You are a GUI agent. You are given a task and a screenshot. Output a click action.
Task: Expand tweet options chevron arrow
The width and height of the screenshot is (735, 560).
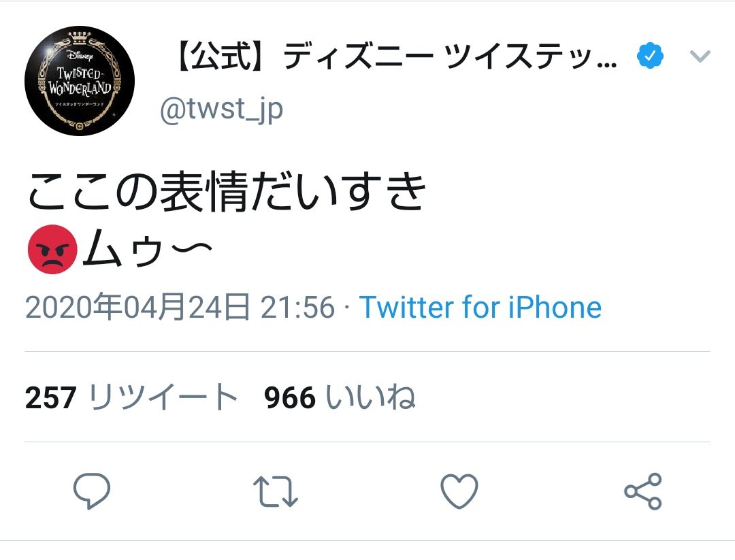[x=700, y=56]
